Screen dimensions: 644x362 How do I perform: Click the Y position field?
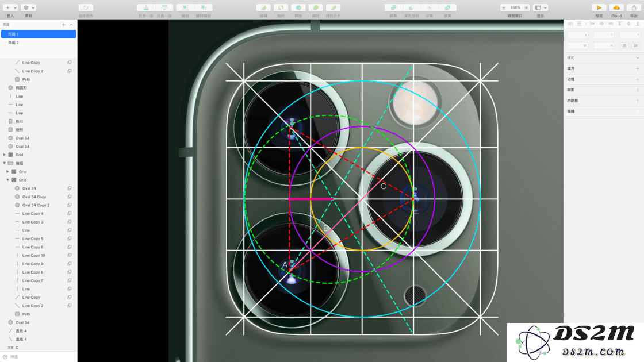coord(604,35)
